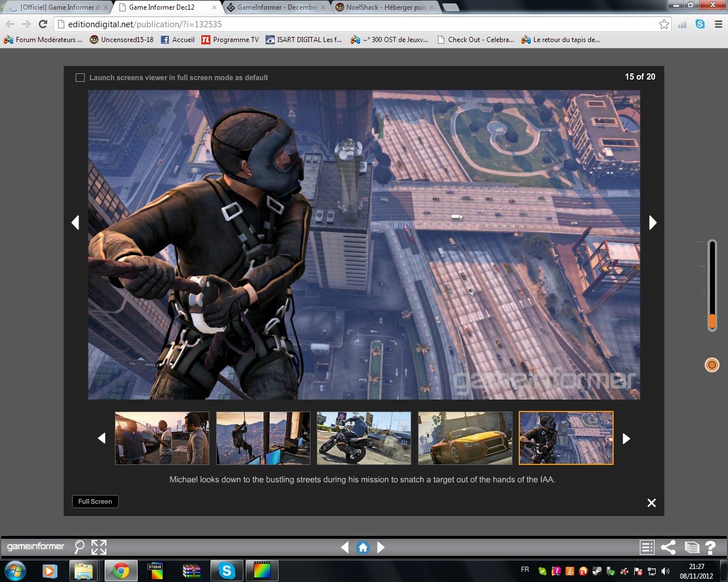Close the screens viewer with X
This screenshot has height=582, width=728.
[x=652, y=502]
